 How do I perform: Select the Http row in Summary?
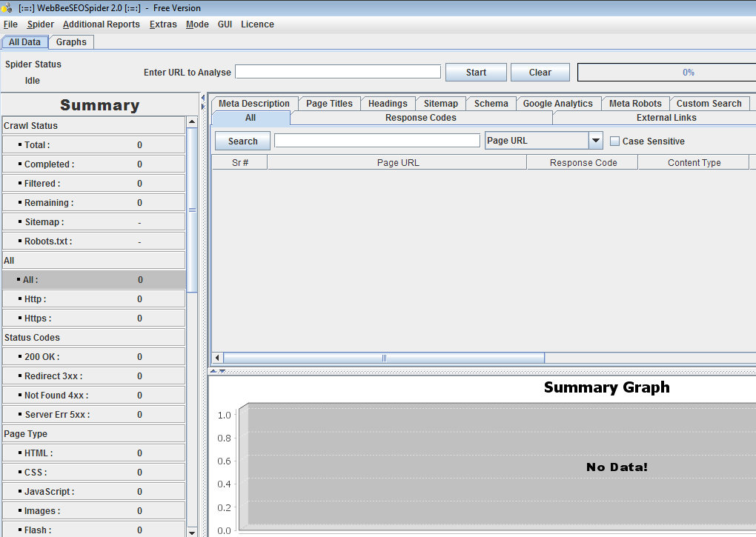94,299
